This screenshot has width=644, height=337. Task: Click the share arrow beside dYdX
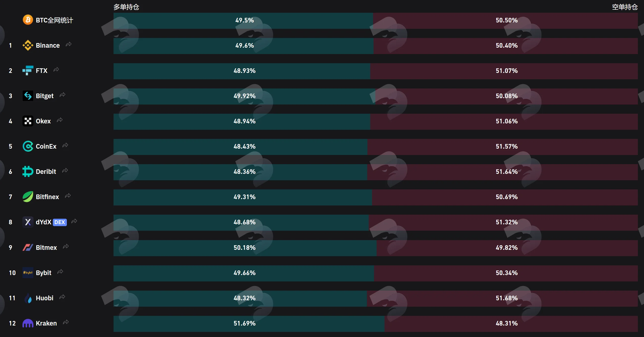click(74, 221)
